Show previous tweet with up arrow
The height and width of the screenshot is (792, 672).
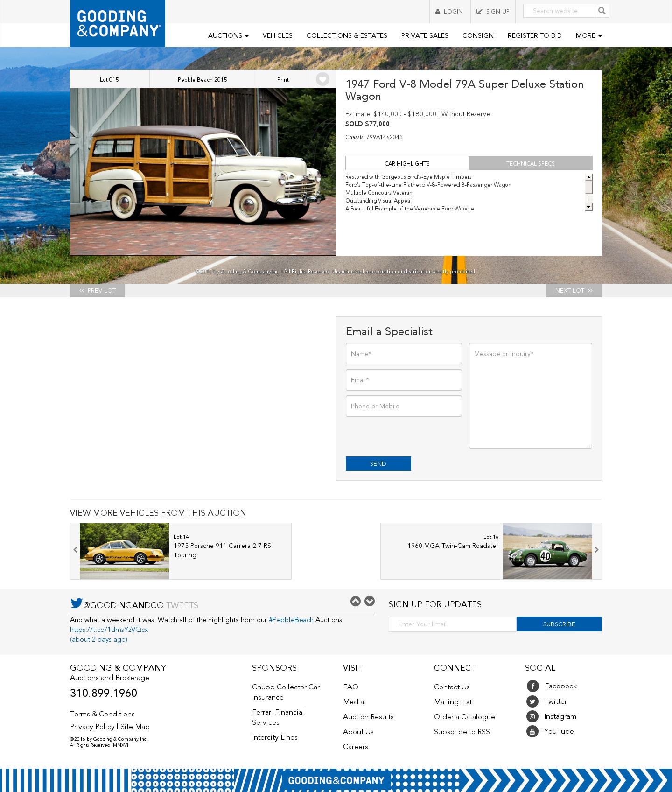coord(356,601)
